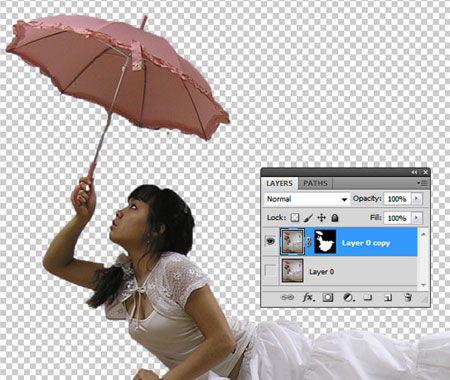Add a layer mask button
Image resolution: width=450 pixels, height=380 pixels.
[x=328, y=297]
